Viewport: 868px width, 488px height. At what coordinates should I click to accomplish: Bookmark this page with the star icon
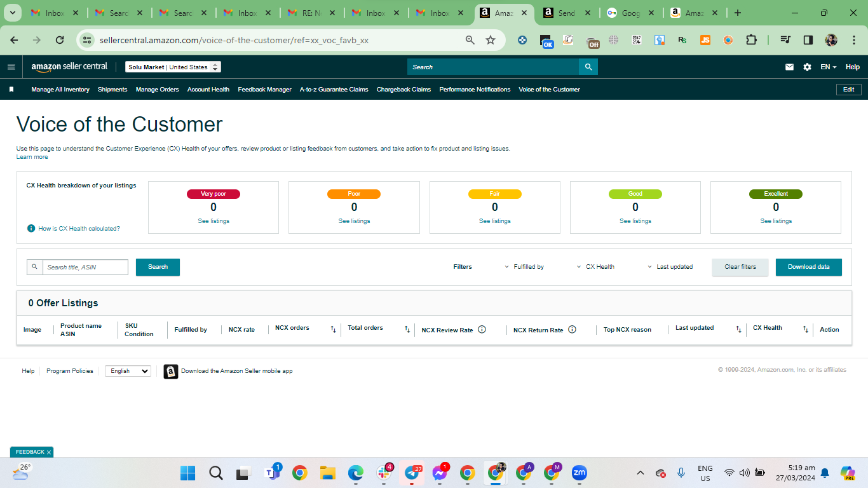pos(491,40)
